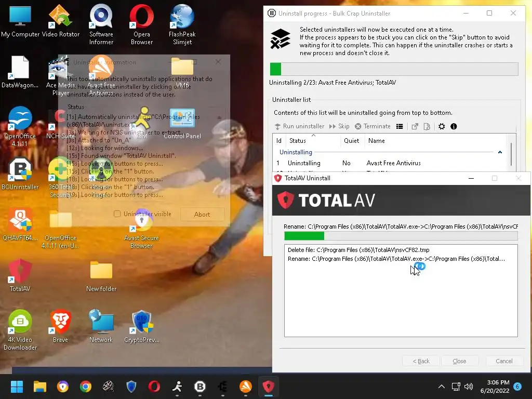Select the DataWagon desktop file icon
The image size is (532, 399).
[20, 72]
